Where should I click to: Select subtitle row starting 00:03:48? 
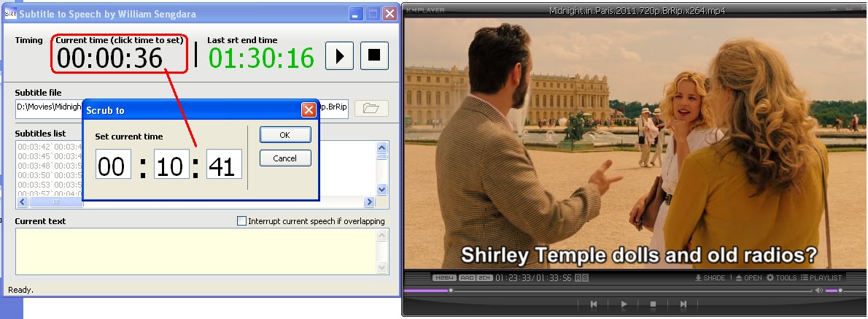point(50,166)
